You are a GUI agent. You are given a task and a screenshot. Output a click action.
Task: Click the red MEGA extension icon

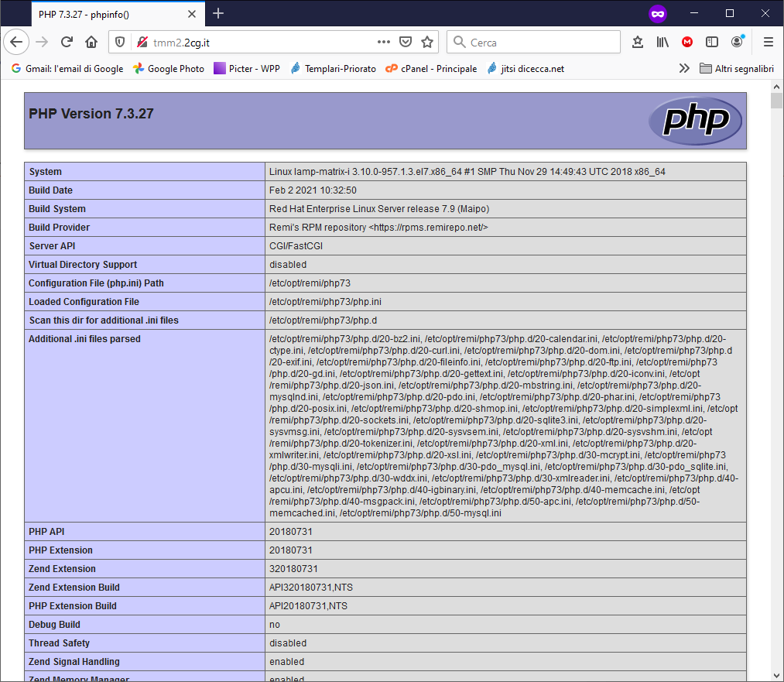coord(687,42)
